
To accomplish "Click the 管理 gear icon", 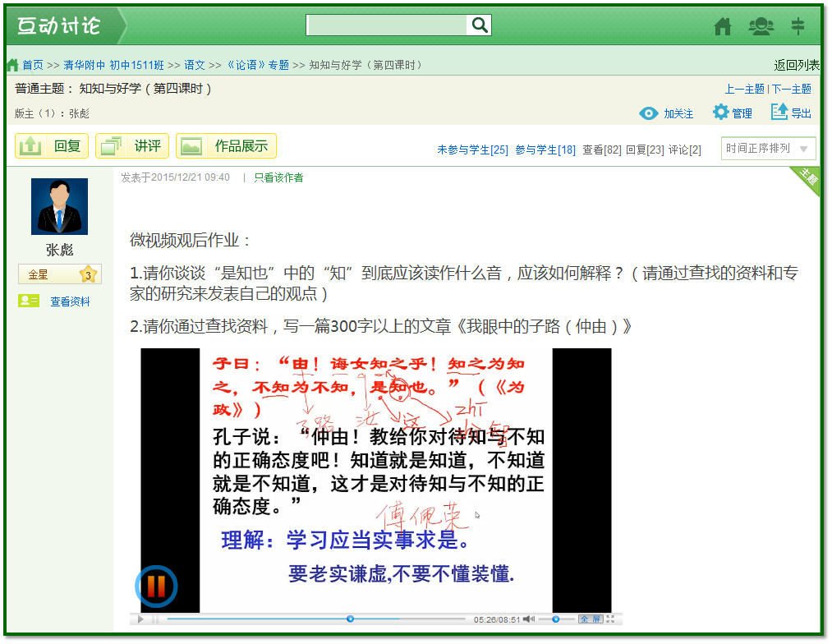I will 721,113.
